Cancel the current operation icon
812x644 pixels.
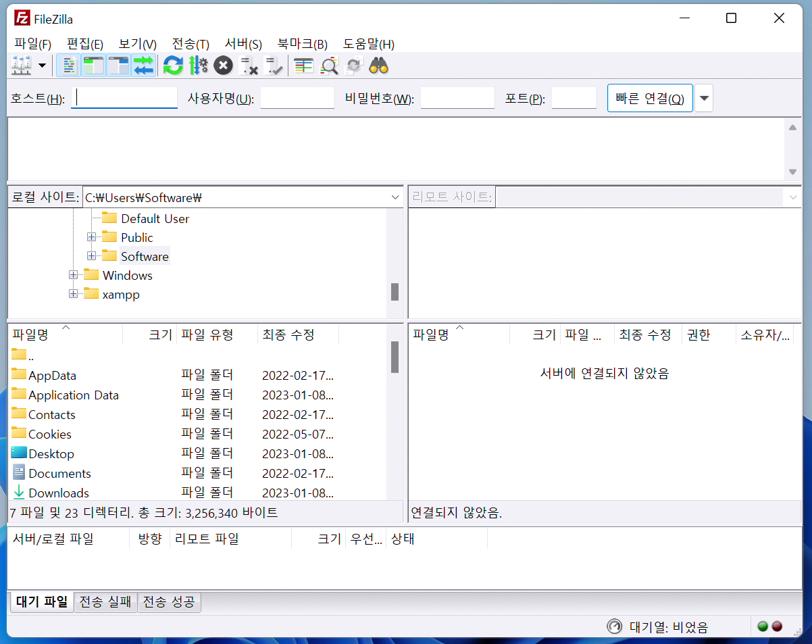coord(223,66)
